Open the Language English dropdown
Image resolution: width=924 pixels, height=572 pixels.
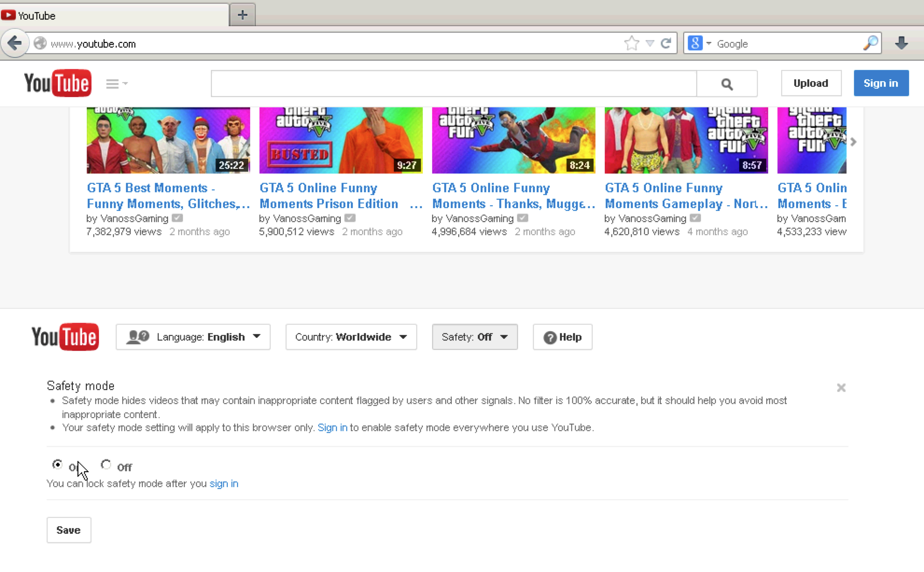(193, 337)
